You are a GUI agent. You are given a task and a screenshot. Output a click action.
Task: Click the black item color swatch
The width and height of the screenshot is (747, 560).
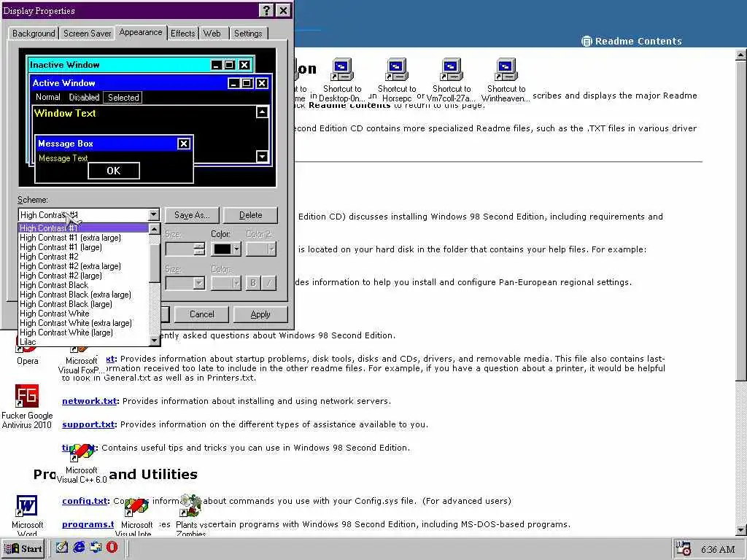coord(222,249)
